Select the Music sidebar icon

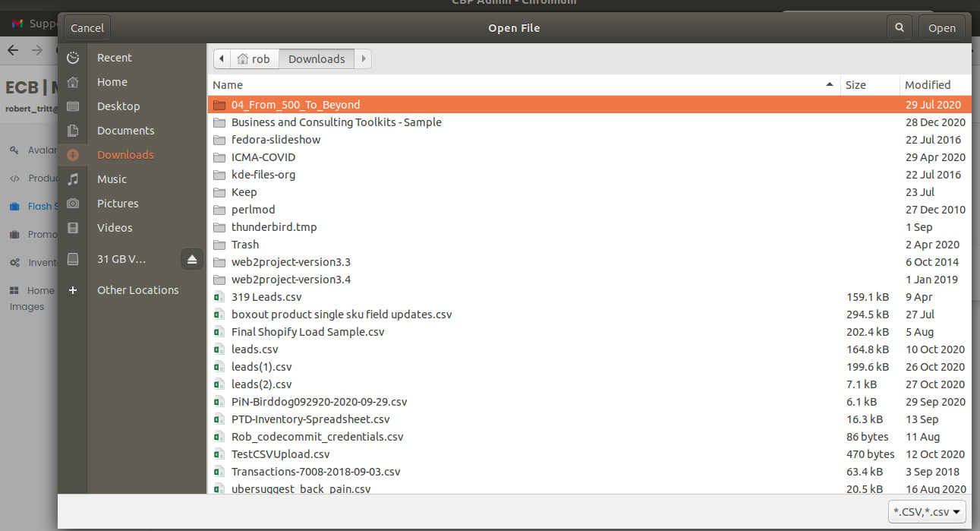(x=73, y=179)
